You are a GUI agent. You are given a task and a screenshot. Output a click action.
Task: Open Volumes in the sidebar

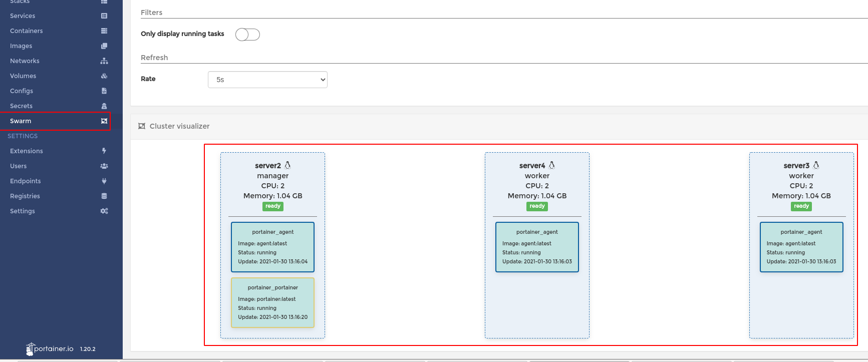point(23,76)
